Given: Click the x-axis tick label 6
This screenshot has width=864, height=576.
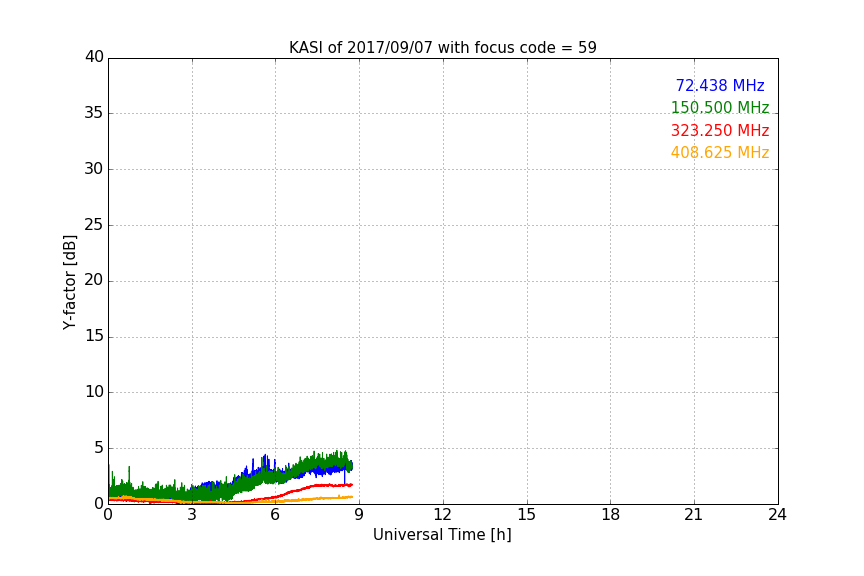Looking at the screenshot, I should coord(275,515).
